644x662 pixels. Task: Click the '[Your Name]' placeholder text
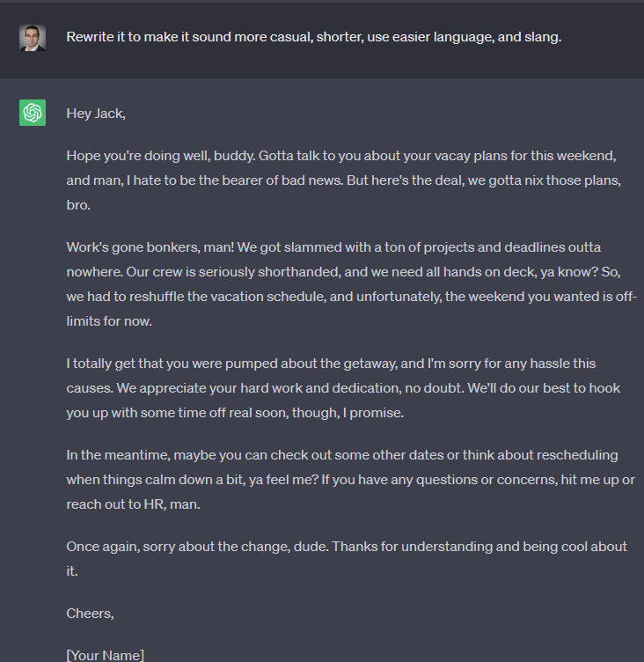click(105, 655)
